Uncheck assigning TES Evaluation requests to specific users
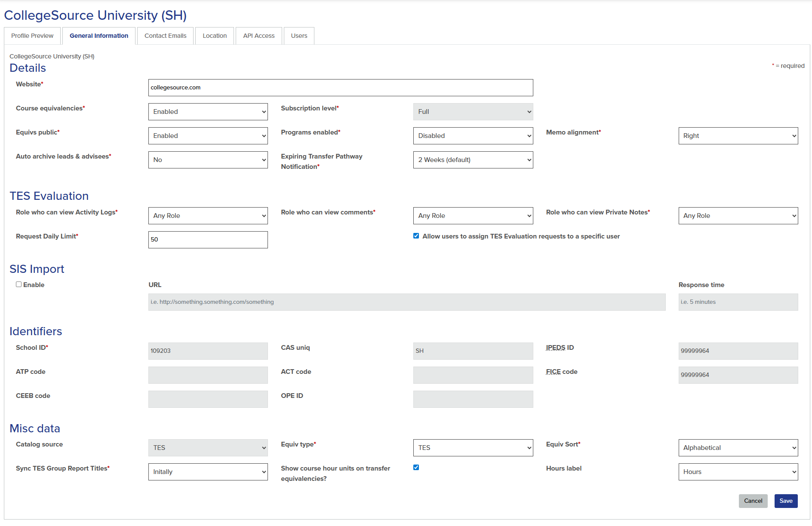This screenshot has width=812, height=526. 416,235
